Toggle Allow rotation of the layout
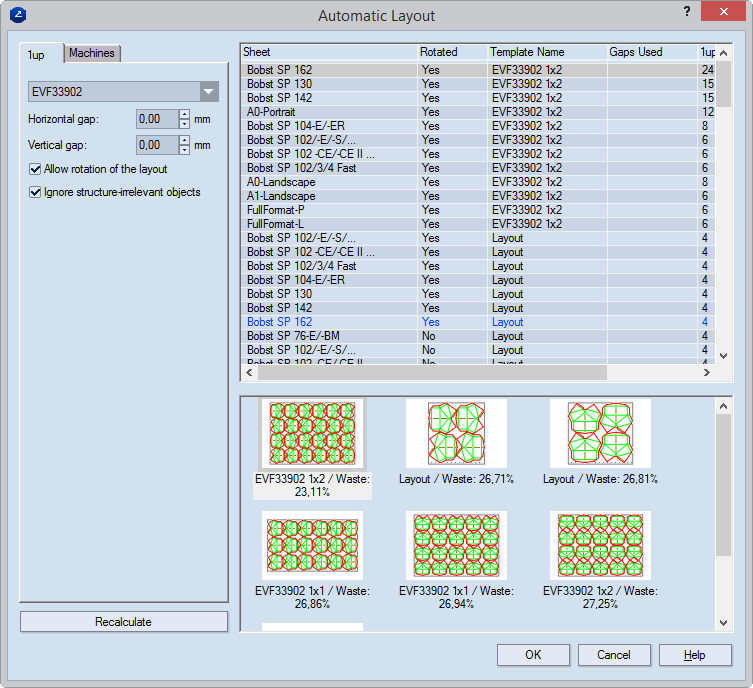The image size is (753, 688). pos(36,170)
